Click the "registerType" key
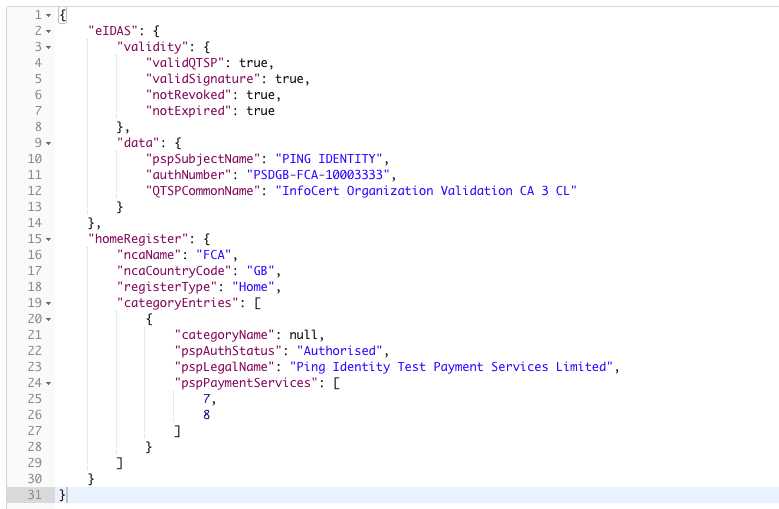 coord(167,287)
